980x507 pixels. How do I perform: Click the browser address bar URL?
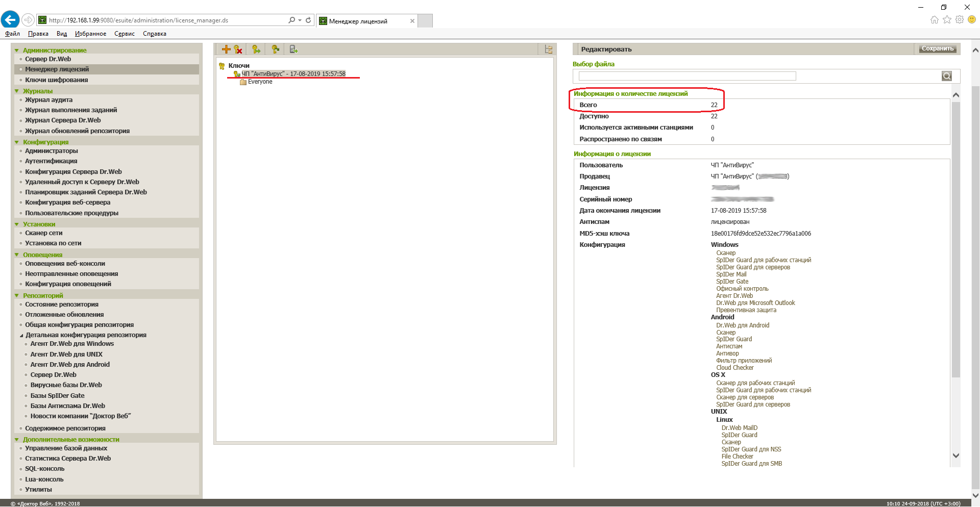coord(138,20)
